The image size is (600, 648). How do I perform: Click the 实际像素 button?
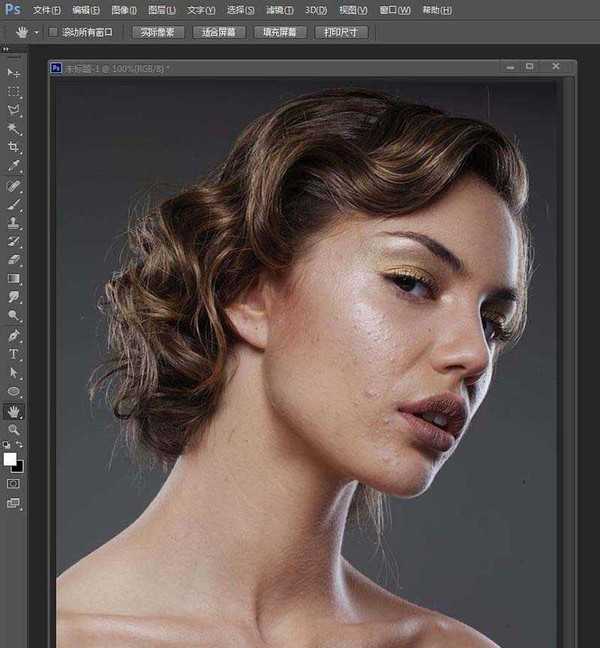pos(157,32)
